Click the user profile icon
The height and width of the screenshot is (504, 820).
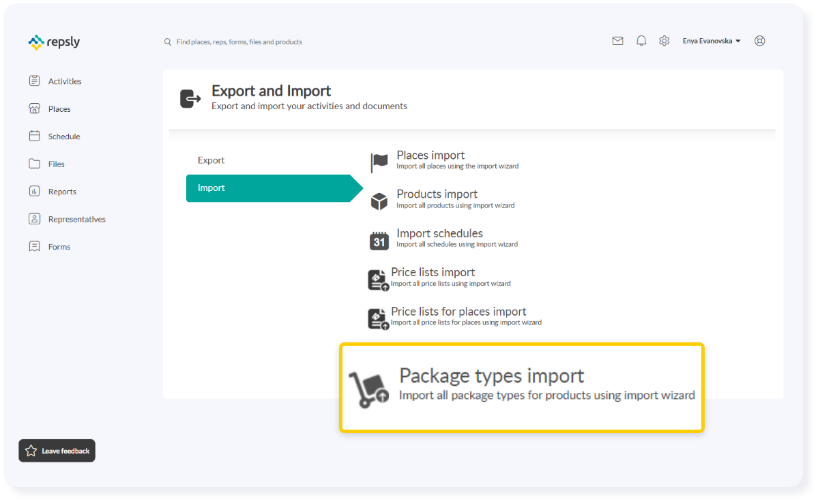759,40
